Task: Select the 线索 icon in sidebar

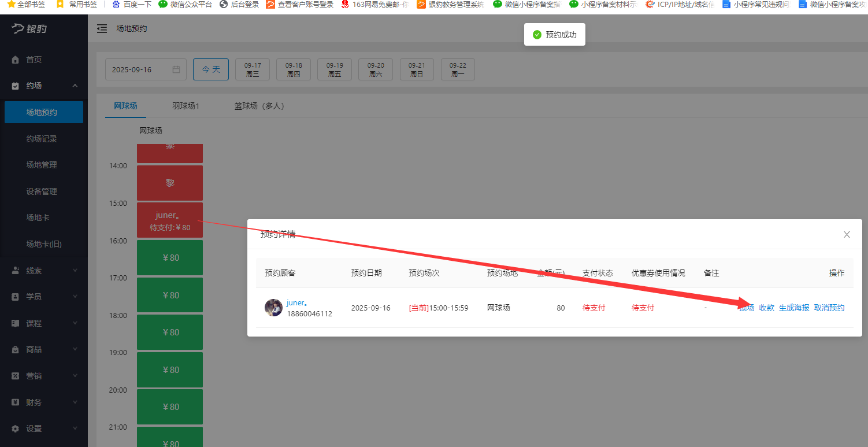Action: click(x=14, y=269)
